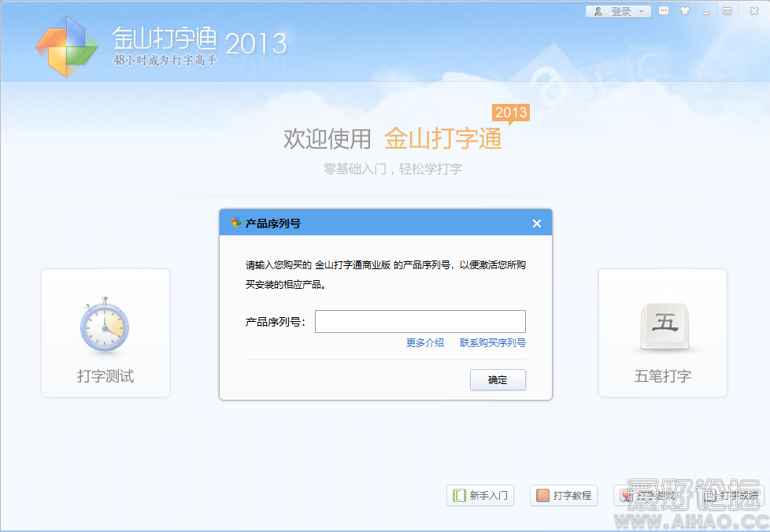Click the user avatar login icon
This screenshot has width=770, height=532.
coord(598,11)
